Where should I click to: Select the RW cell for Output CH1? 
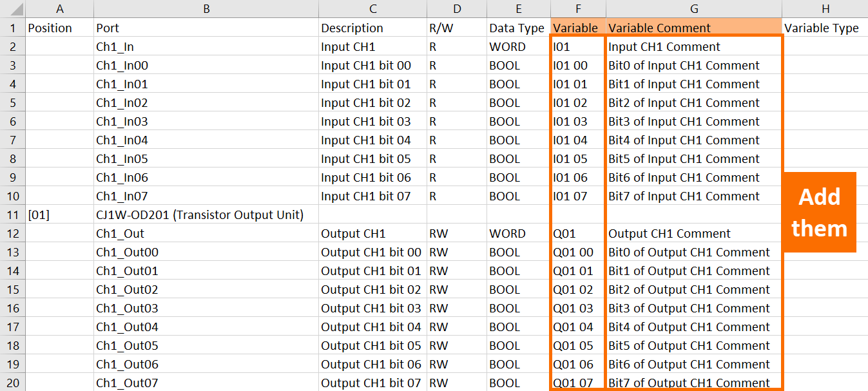[457, 233]
